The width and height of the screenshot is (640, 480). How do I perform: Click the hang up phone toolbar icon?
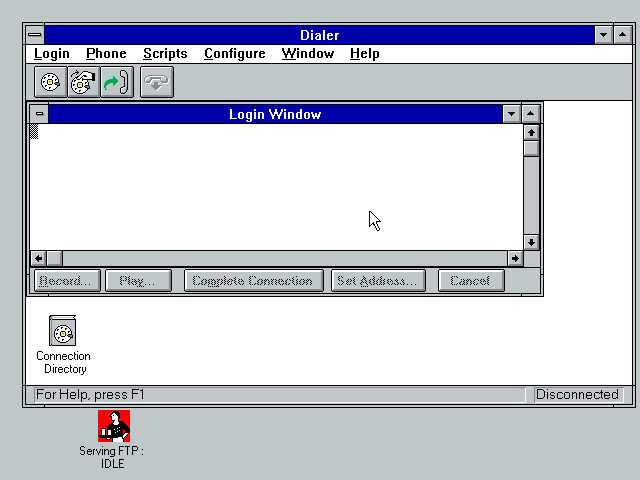(x=157, y=82)
